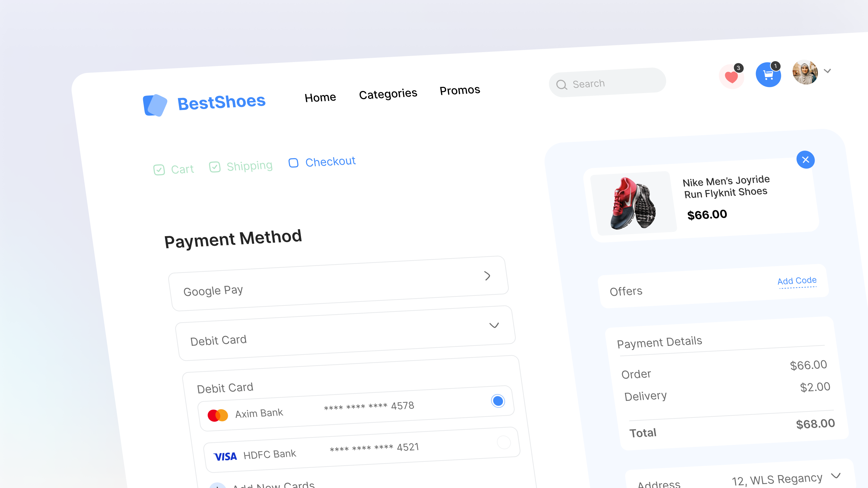Check the Checkout step checkbox
Image resolution: width=868 pixels, height=488 pixels.
tap(293, 163)
